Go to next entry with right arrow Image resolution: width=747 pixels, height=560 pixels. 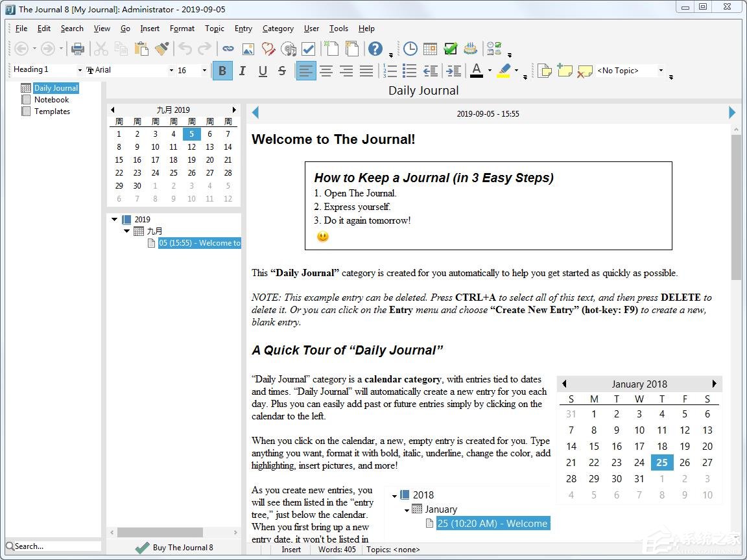tap(732, 113)
